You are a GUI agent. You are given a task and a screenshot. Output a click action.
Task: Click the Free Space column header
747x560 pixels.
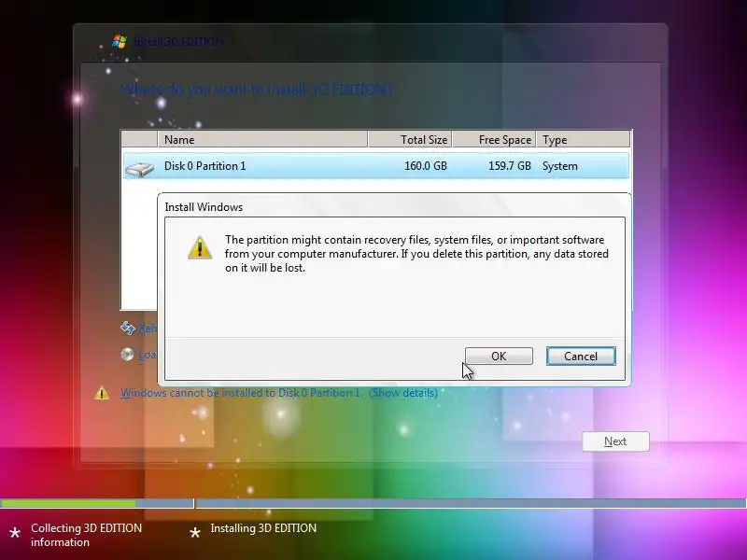click(494, 139)
